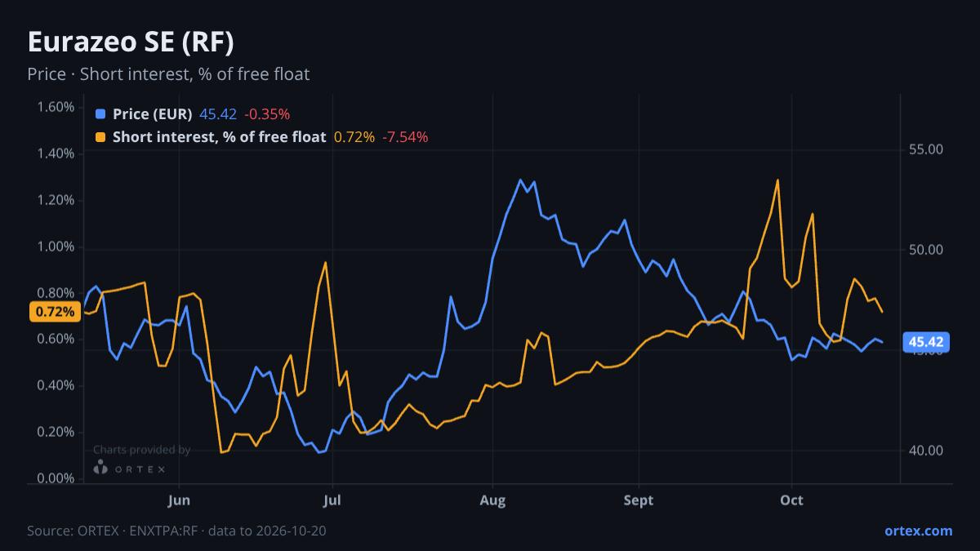Click the Sept x-axis label

[639, 500]
